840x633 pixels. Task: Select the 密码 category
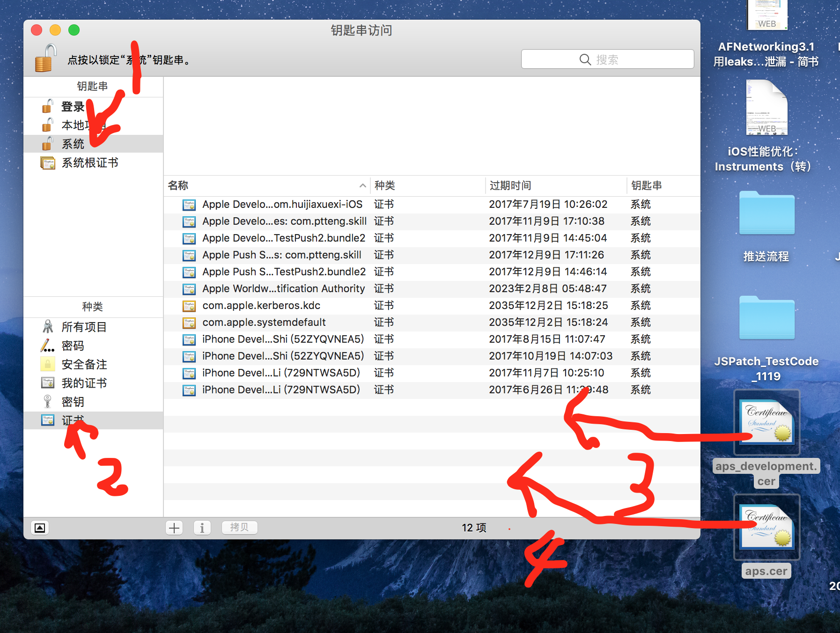[x=73, y=346]
